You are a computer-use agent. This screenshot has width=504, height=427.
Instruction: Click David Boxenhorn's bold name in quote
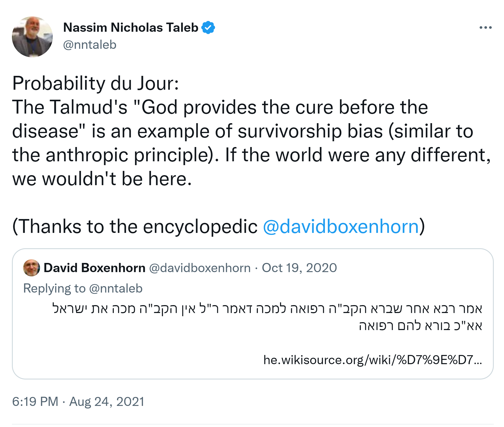[94, 268]
